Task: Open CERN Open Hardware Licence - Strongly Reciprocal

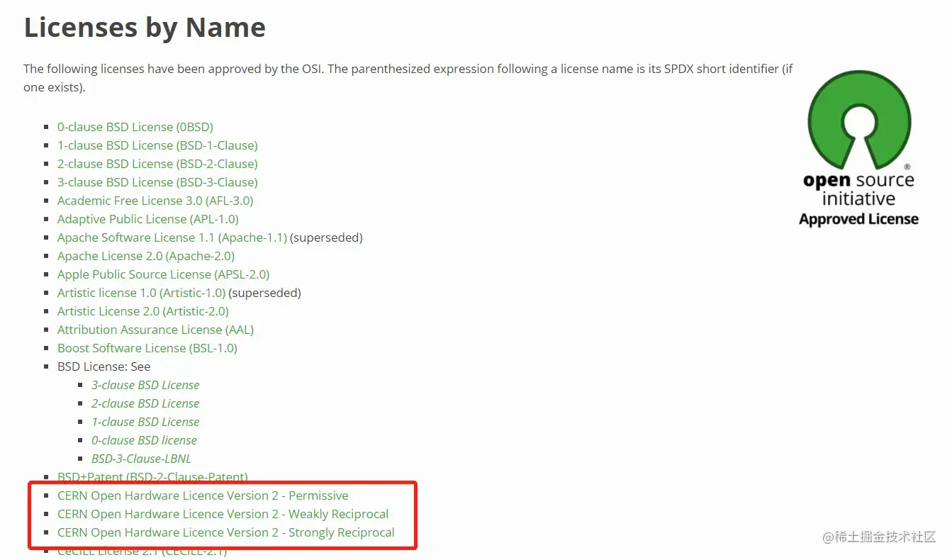Action: [226, 532]
